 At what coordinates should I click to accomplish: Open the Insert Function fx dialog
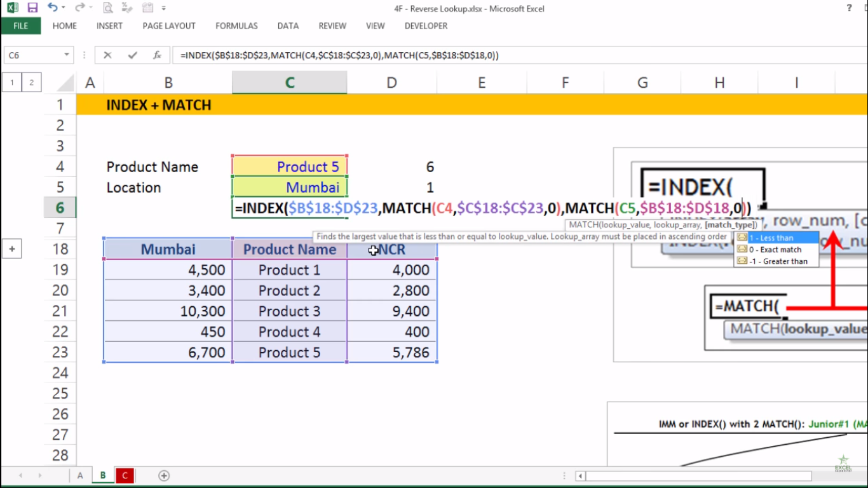[x=157, y=55]
